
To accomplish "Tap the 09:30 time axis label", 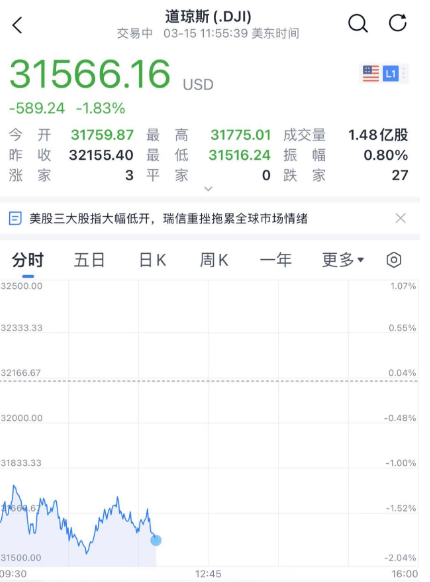I will click(x=13, y=574).
